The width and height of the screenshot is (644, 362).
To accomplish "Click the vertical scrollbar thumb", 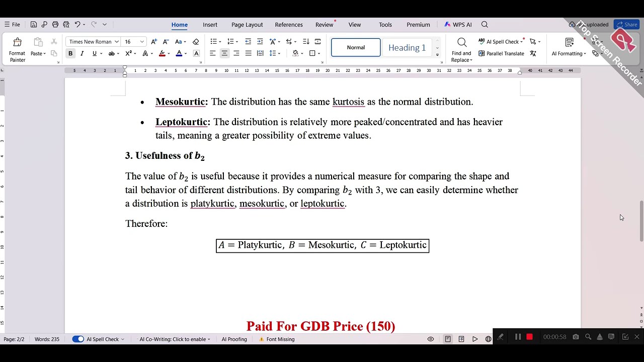I will pyautogui.click(x=641, y=221).
